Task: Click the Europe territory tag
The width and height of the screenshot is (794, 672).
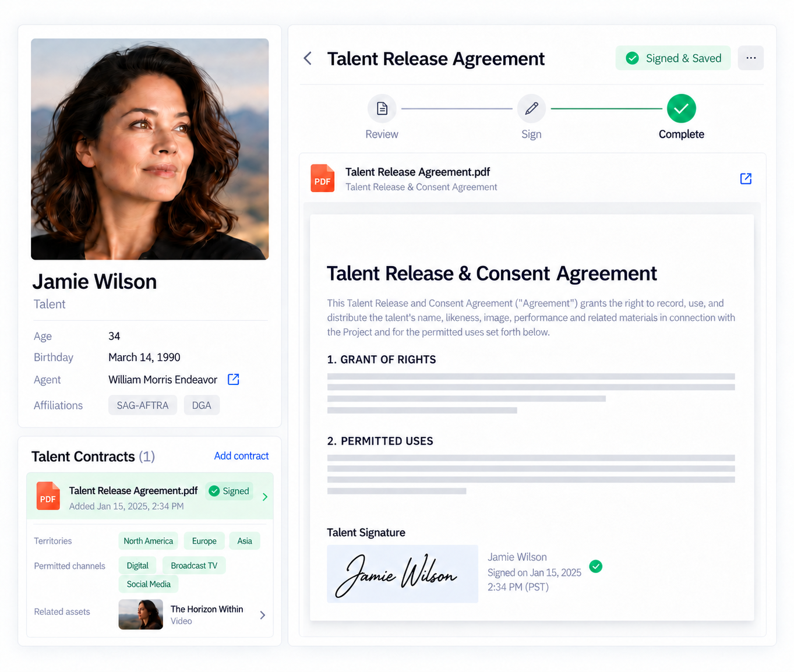Action: [x=204, y=541]
